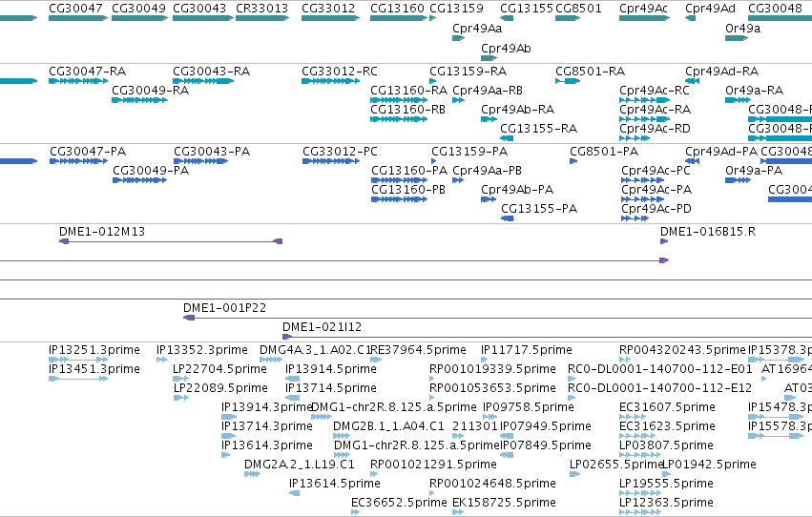Click the DME1-012M13 clone span line
The height and width of the screenshot is (517, 812).
coord(171,241)
